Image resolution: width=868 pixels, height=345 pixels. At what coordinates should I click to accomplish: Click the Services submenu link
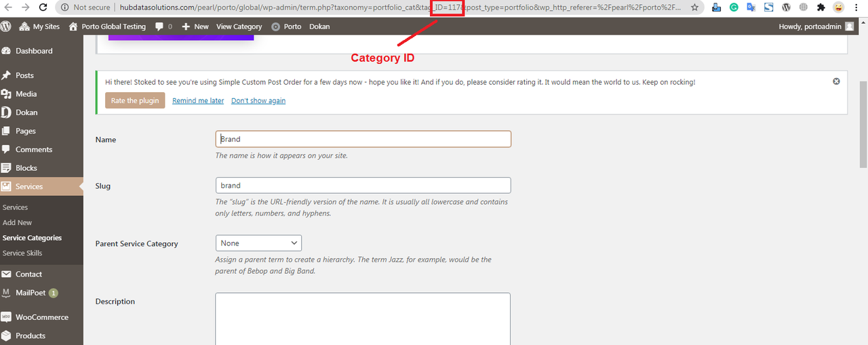(15, 207)
